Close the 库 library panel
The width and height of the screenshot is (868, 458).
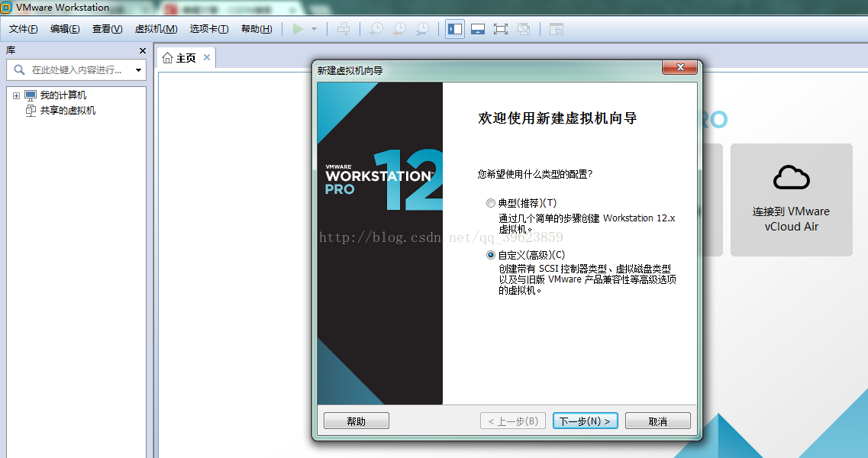coord(142,50)
